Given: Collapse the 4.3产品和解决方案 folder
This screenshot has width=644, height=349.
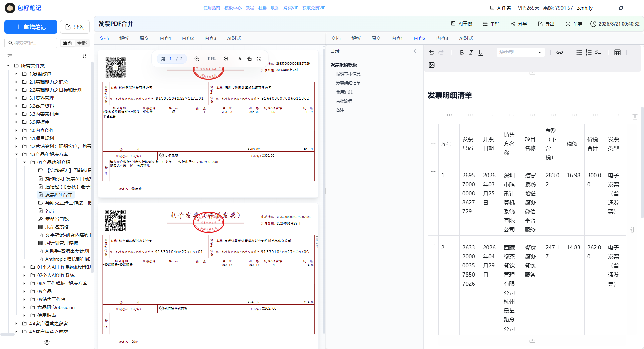Looking at the screenshot, I should 16,154.
